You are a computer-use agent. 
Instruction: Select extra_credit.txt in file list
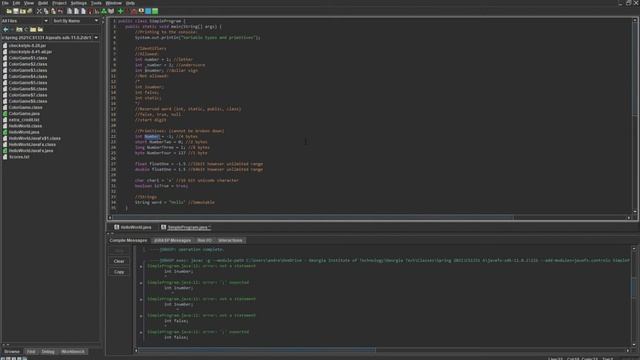tap(24, 120)
